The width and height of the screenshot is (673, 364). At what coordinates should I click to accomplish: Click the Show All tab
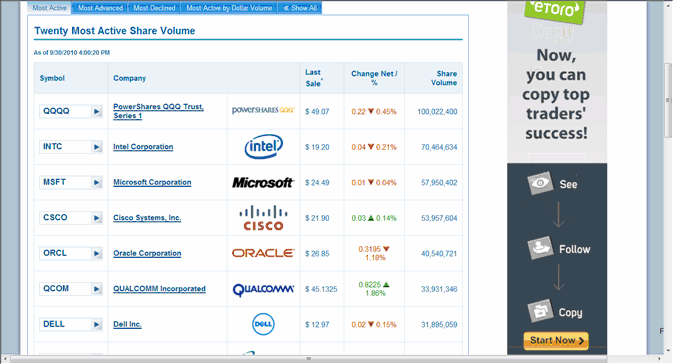click(300, 8)
